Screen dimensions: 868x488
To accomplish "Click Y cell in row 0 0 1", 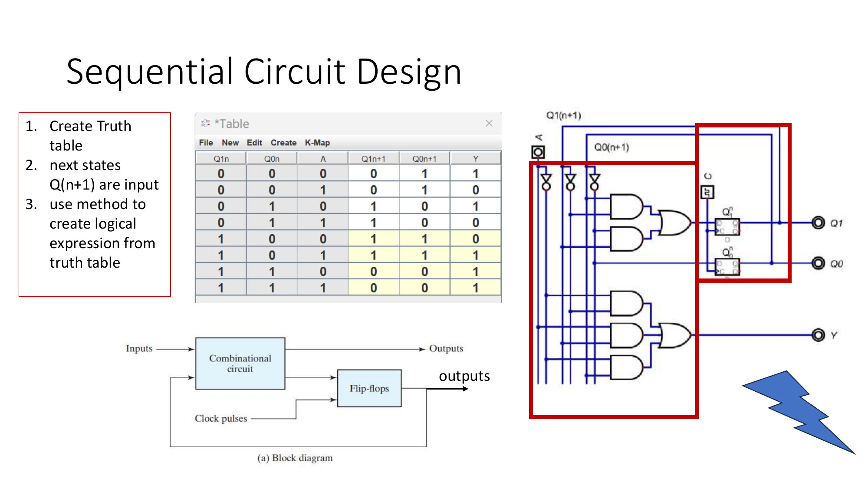I will click(x=476, y=190).
